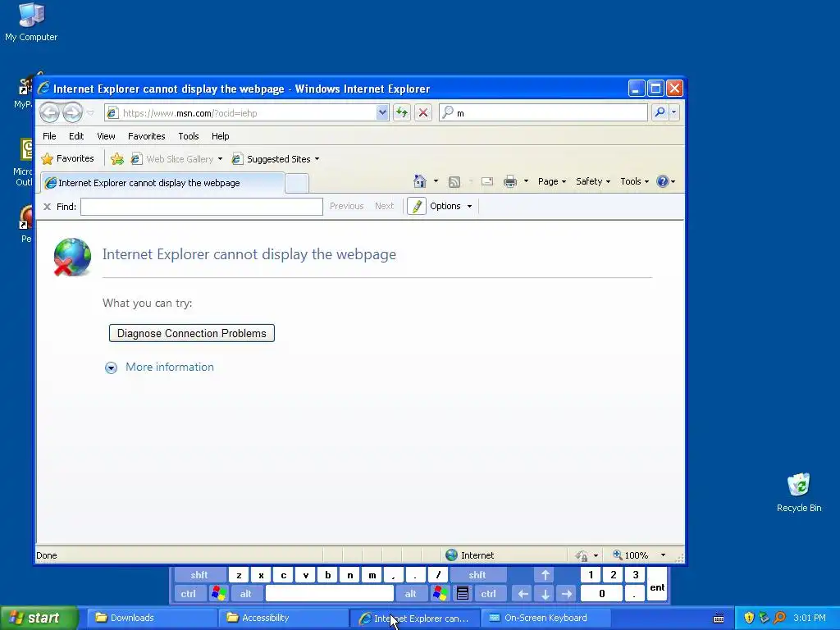This screenshot has height=630, width=840.
Task: Expand the address bar history dropdown
Action: pos(382,113)
